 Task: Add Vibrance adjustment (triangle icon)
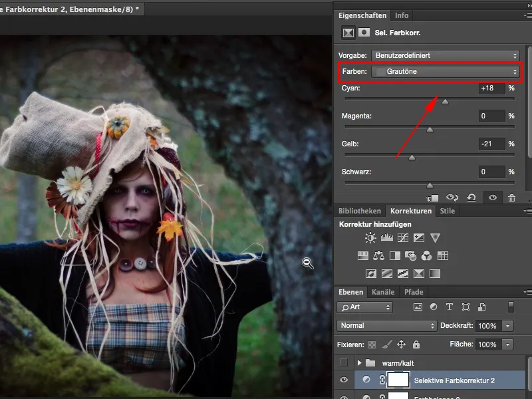435,238
